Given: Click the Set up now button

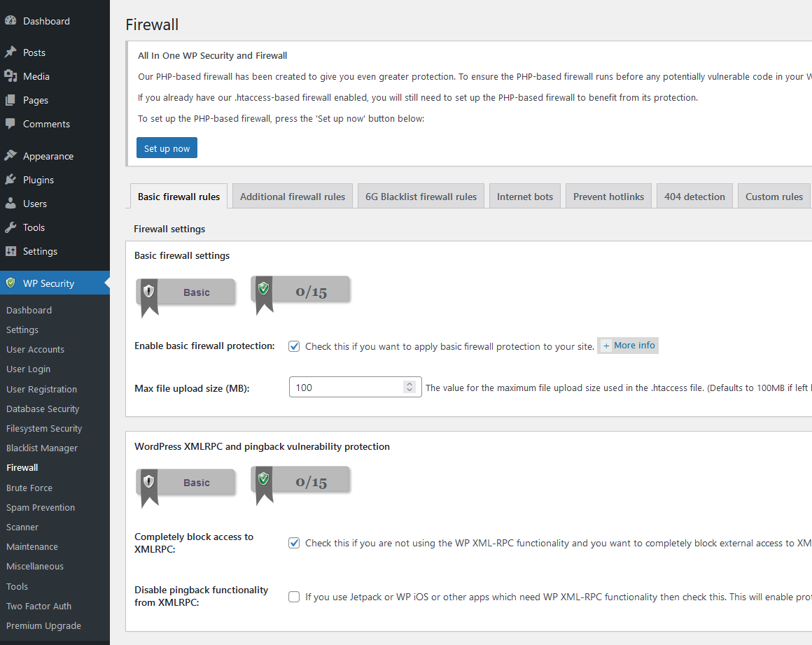Looking at the screenshot, I should 167,148.
